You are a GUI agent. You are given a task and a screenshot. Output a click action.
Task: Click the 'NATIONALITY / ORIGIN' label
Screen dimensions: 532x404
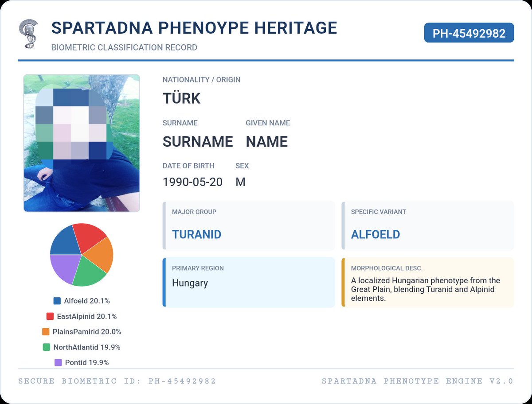coord(202,80)
